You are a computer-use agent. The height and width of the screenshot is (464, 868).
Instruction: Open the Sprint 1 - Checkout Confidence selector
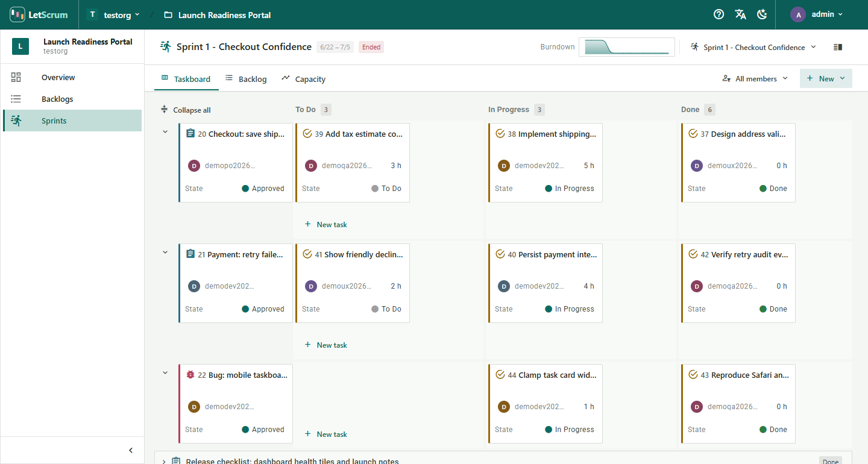tap(753, 47)
